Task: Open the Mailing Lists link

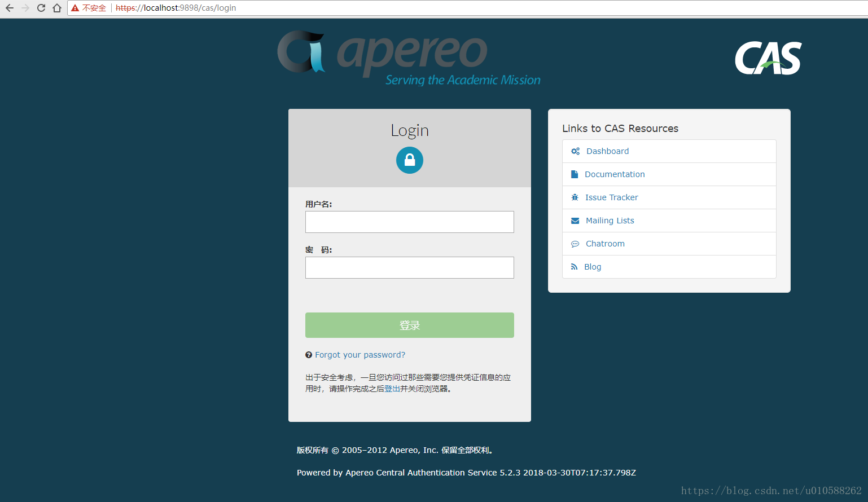Action: pyautogui.click(x=610, y=221)
